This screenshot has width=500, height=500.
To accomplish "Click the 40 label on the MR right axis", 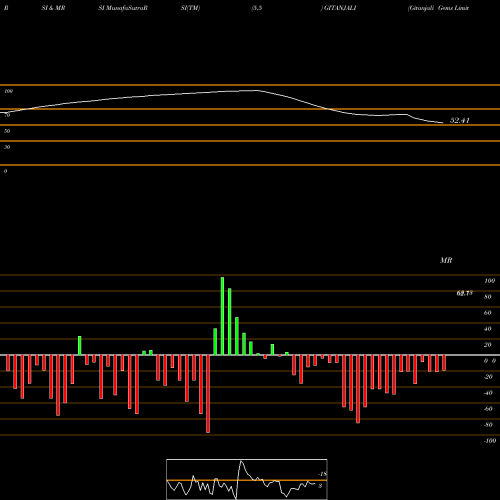I will pos(488,329).
